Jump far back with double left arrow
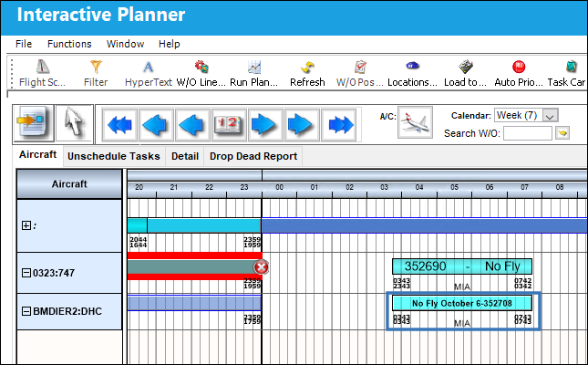 pos(120,125)
